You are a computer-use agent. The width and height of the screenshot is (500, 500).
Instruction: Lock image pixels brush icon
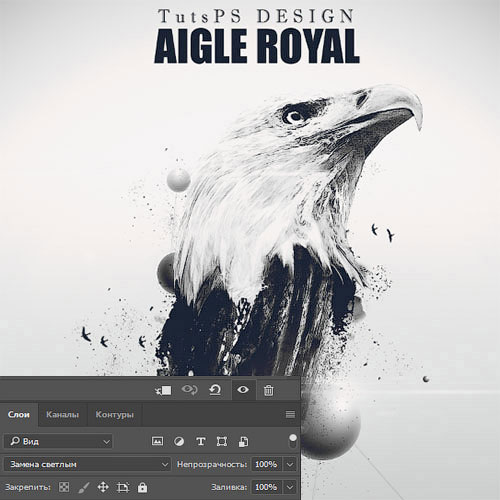pyautogui.click(x=84, y=487)
